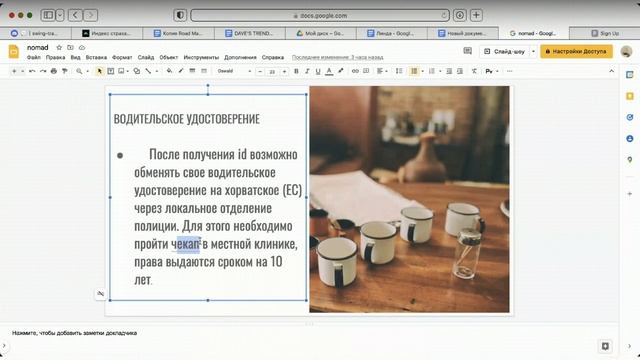Open the shape insert tool
Image resolution: width=640 pixels, height=360 pixels.
pos(137,71)
